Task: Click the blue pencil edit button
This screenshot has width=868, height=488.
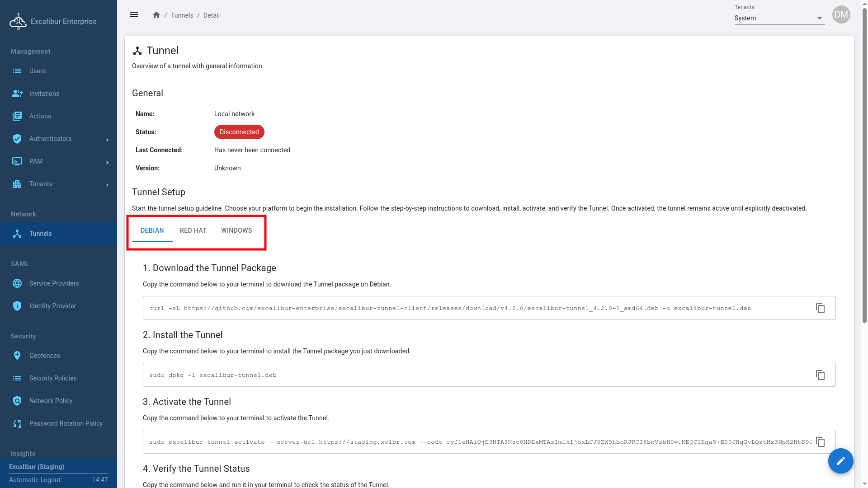Action: pos(840,461)
